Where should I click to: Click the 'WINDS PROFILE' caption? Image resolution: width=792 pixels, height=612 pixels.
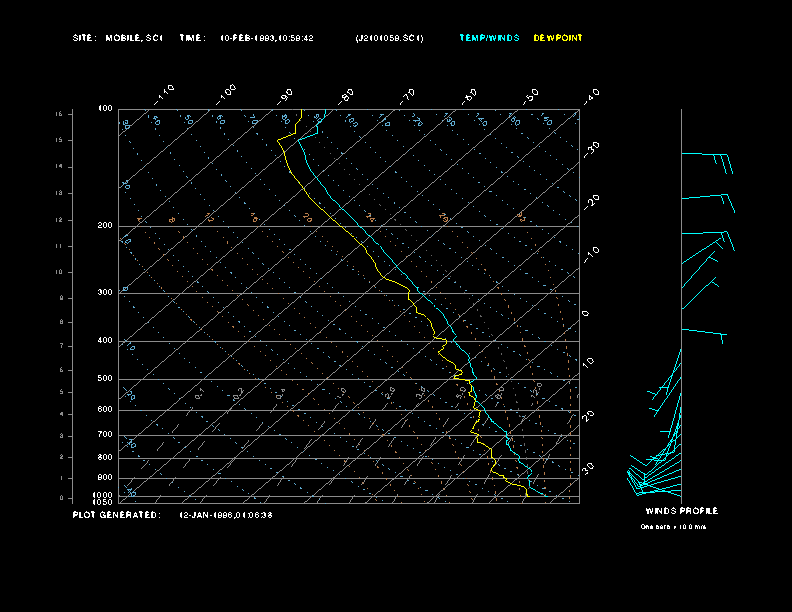pos(681,511)
